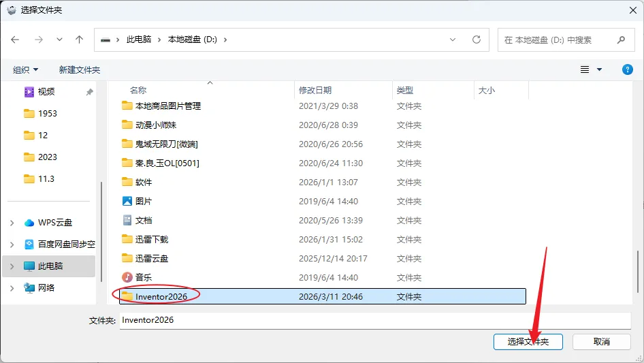Image resolution: width=644 pixels, height=363 pixels.
Task: Expand the 此电脑 tree node
Action: (x=12, y=266)
